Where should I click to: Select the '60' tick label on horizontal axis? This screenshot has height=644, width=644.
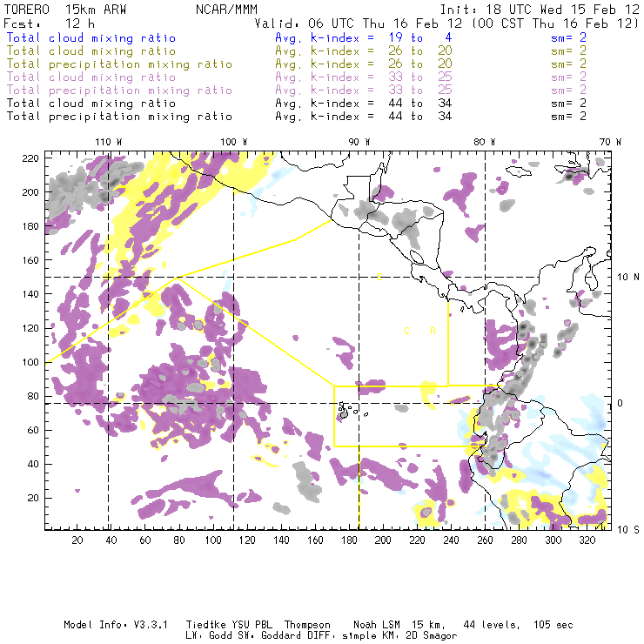click(x=145, y=540)
